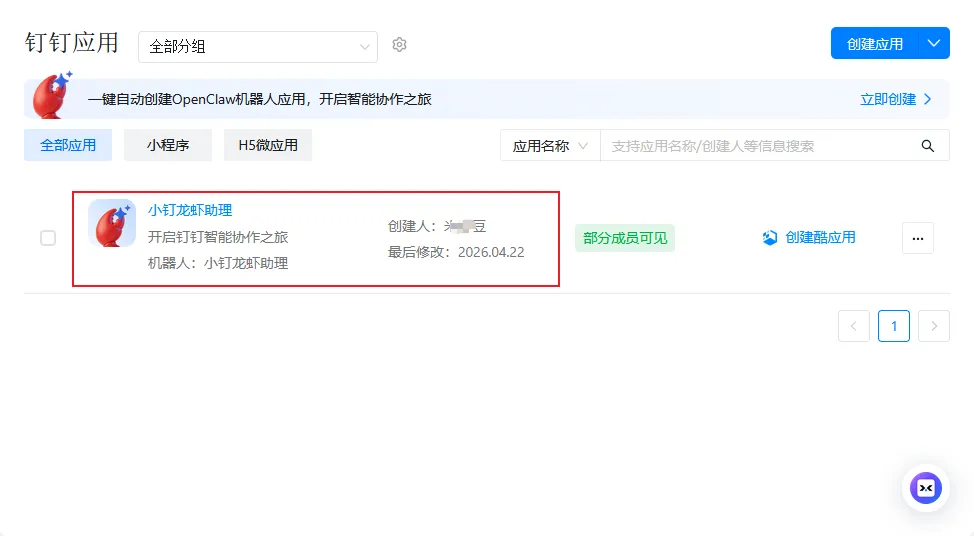Click the 小钉龙虾助理 app icon

click(x=112, y=223)
